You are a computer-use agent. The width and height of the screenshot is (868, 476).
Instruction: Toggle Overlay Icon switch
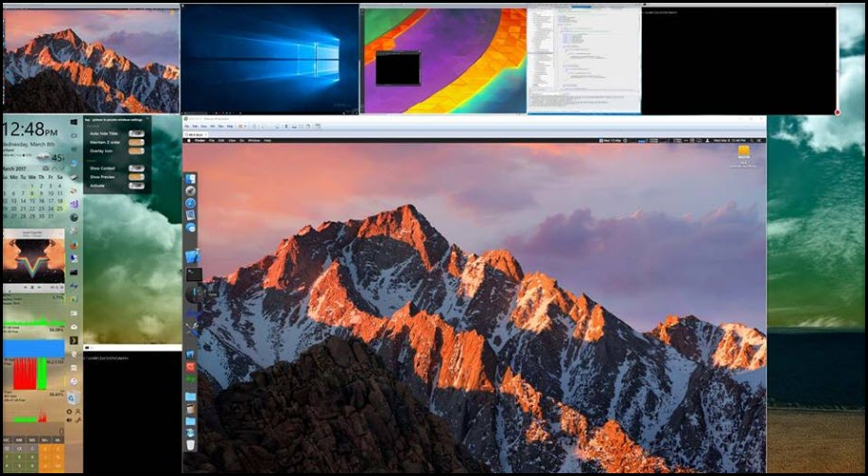coord(136,150)
